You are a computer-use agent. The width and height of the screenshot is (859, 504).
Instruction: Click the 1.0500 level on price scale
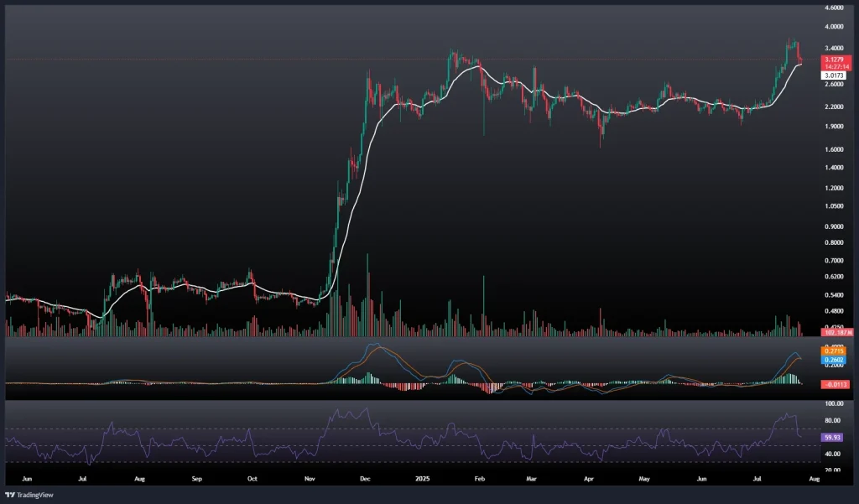(x=834, y=206)
